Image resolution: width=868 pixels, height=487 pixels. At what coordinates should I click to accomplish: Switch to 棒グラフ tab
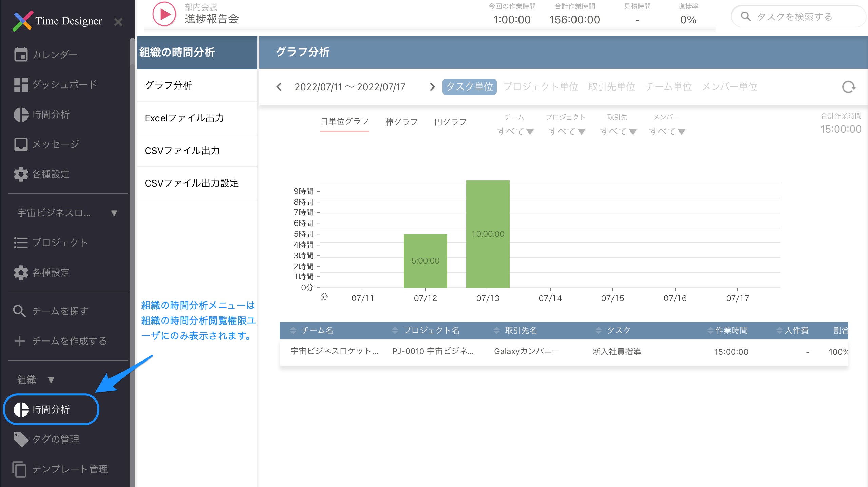click(401, 122)
